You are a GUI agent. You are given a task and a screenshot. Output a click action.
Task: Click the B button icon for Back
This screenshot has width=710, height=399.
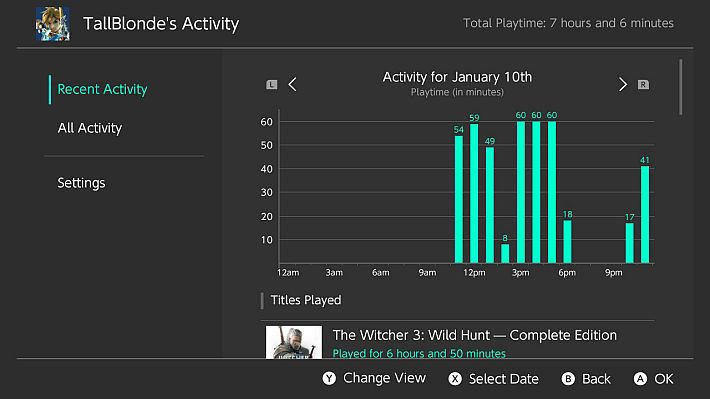point(568,379)
